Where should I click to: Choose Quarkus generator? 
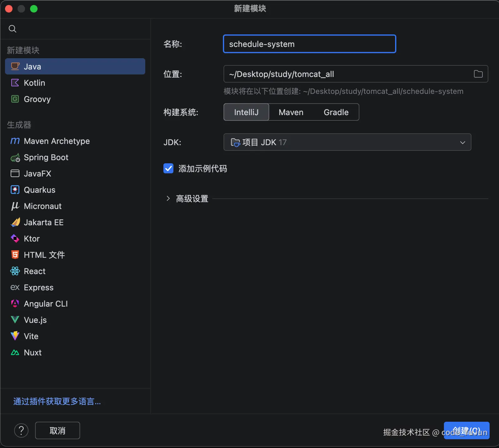[x=75, y=190]
